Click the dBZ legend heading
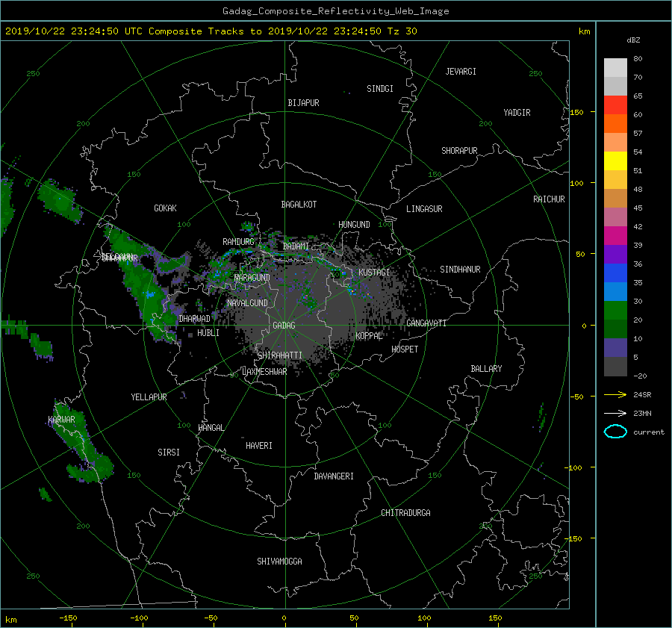Screen dimensions: 672x628 point(633,40)
